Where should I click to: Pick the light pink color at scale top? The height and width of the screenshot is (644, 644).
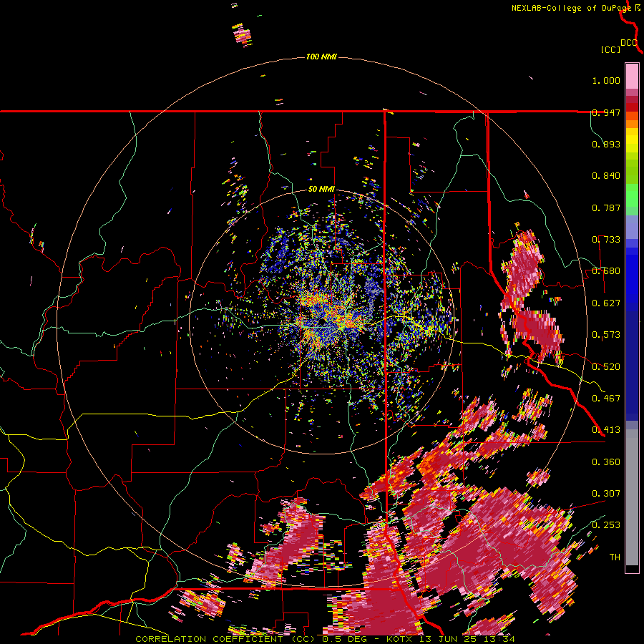pyautogui.click(x=632, y=76)
